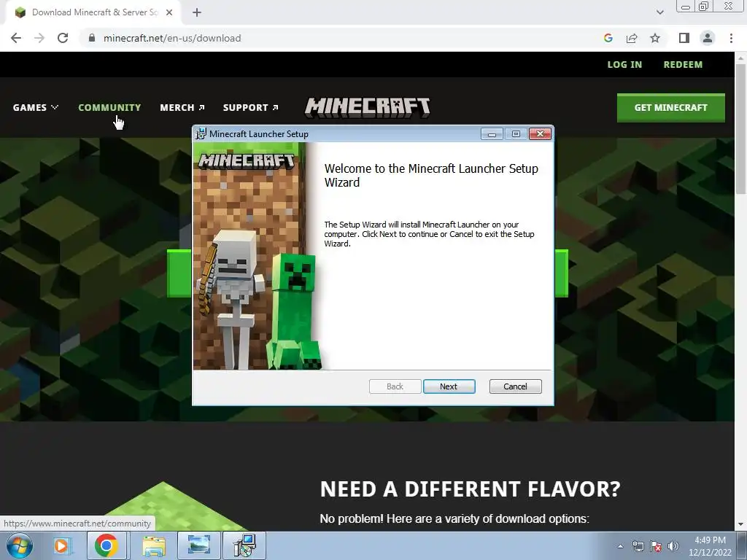Click the GET MINECRAFT button

click(671, 108)
